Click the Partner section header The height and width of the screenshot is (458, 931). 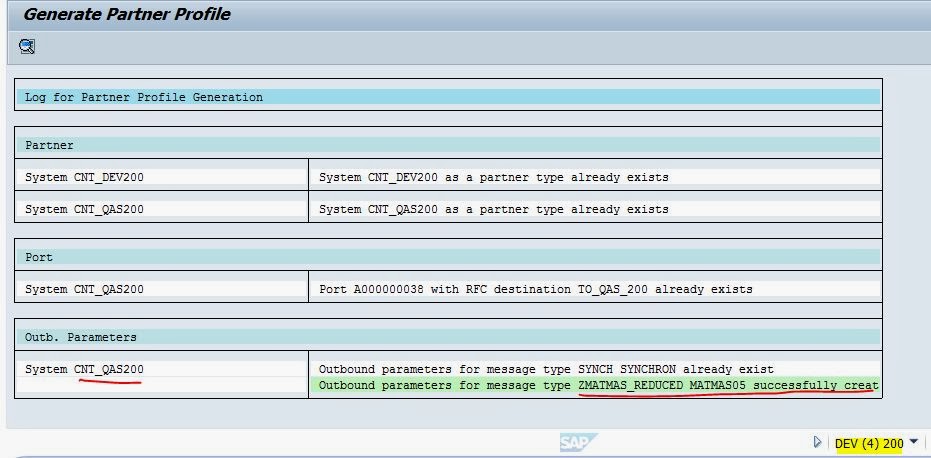pyautogui.click(x=448, y=145)
